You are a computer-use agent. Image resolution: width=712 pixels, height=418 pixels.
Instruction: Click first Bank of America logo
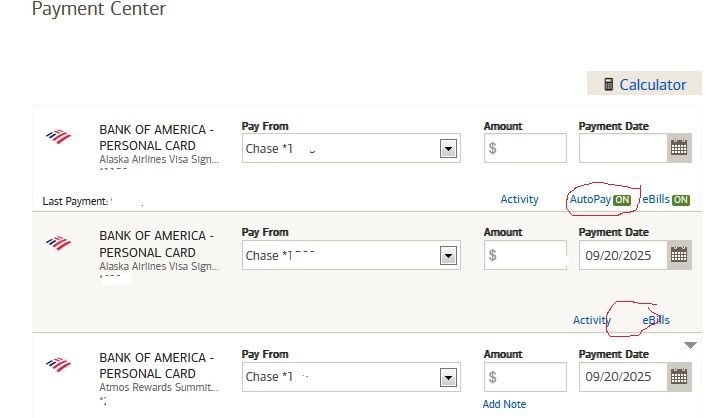(x=59, y=136)
